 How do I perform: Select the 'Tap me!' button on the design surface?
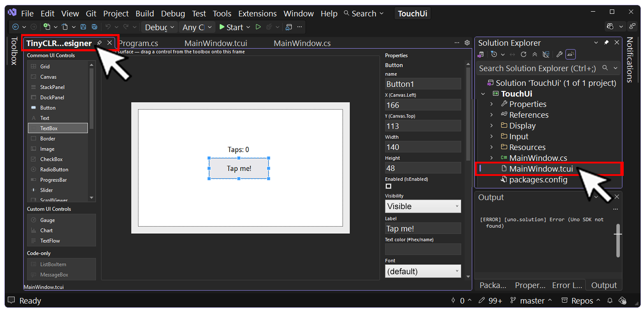pos(239,168)
